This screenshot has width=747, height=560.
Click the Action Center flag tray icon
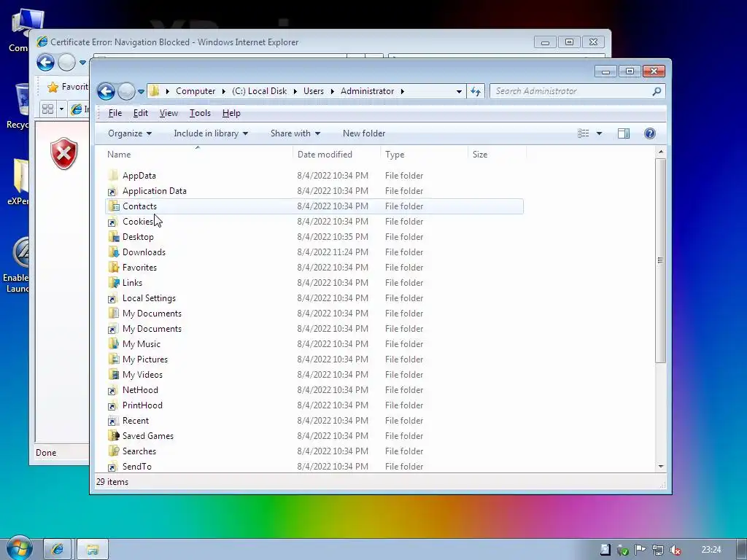640,550
